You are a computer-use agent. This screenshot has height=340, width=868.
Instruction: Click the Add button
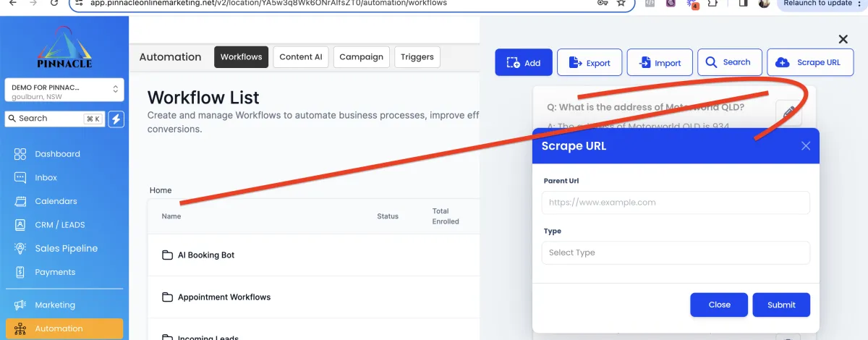[x=524, y=63]
